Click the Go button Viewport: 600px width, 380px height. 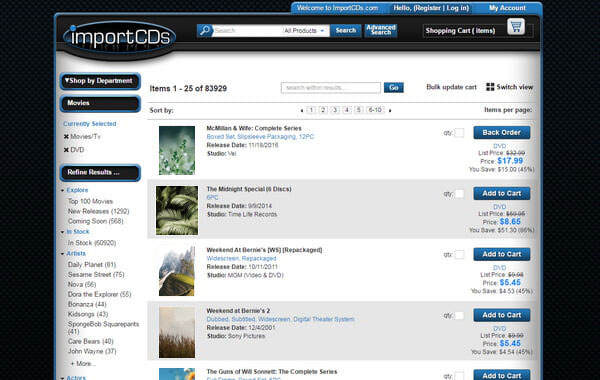pyautogui.click(x=394, y=88)
